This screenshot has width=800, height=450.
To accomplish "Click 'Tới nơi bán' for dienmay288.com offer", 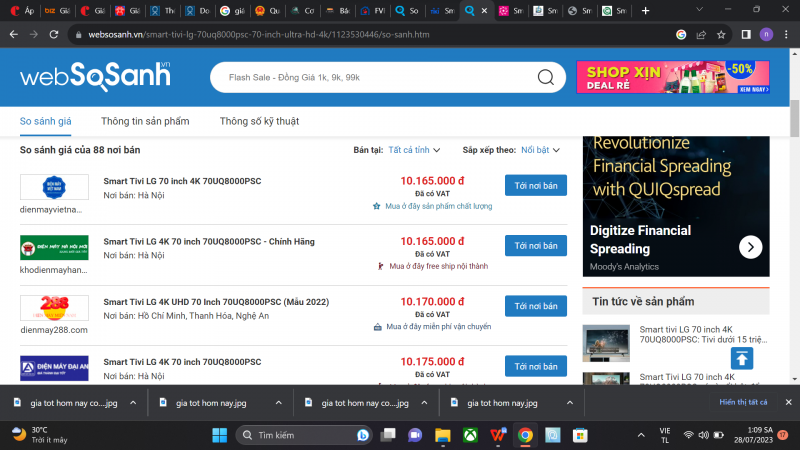I will click(536, 306).
